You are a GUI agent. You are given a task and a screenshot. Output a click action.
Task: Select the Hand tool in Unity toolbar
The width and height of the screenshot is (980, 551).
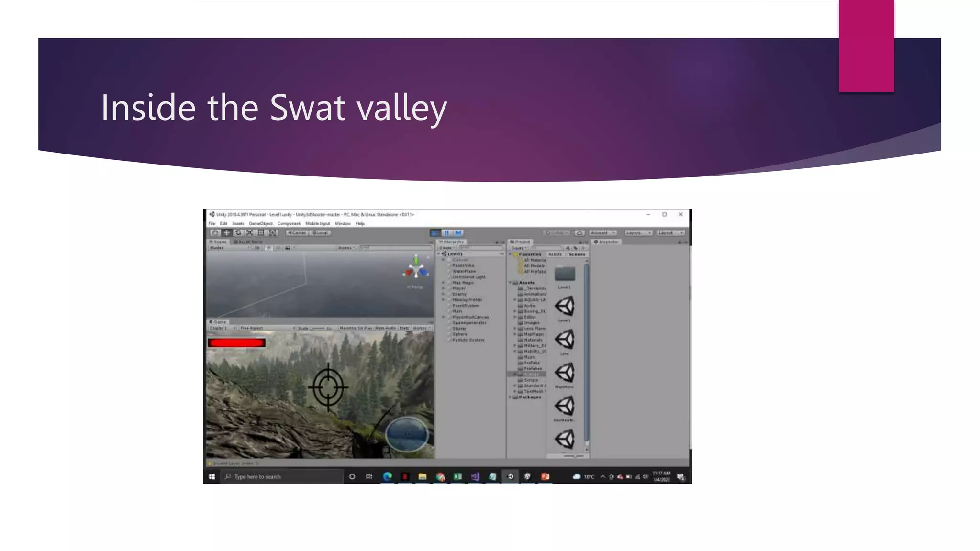215,233
